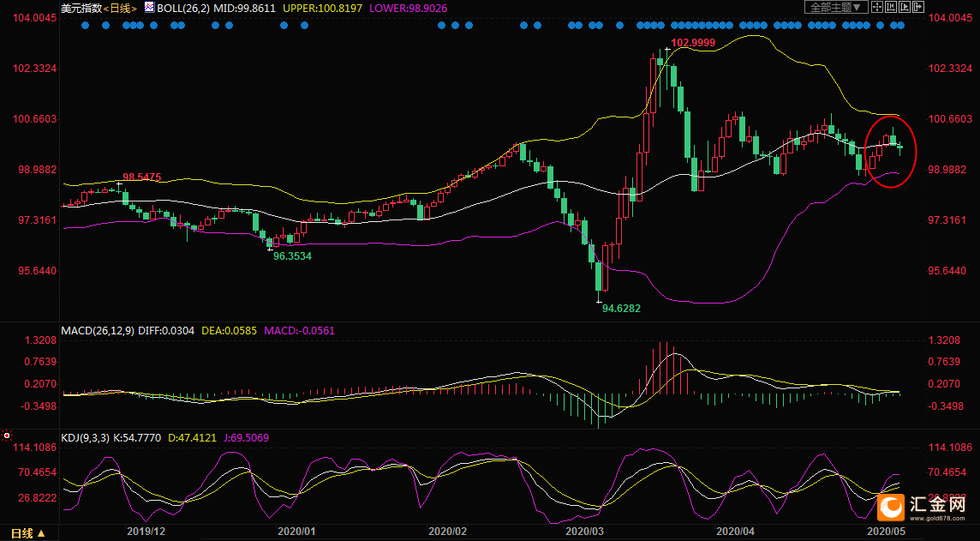
Task: Click the DIFF:0.0304 readout
Action: 165,330
